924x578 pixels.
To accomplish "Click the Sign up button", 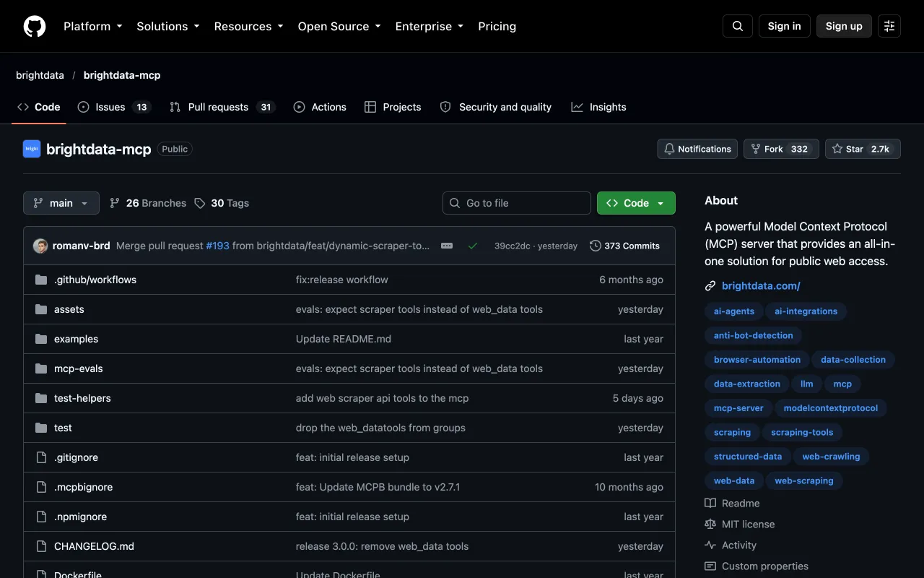I will tap(844, 26).
